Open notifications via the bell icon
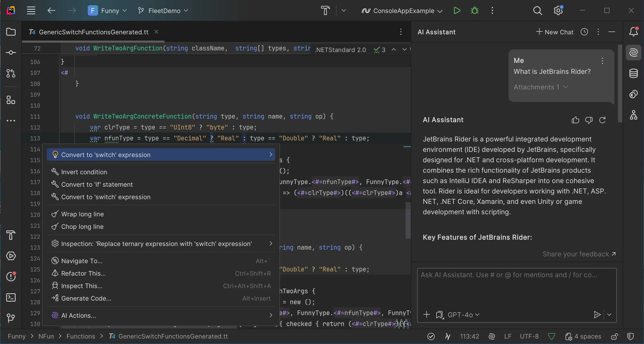 [x=634, y=31]
